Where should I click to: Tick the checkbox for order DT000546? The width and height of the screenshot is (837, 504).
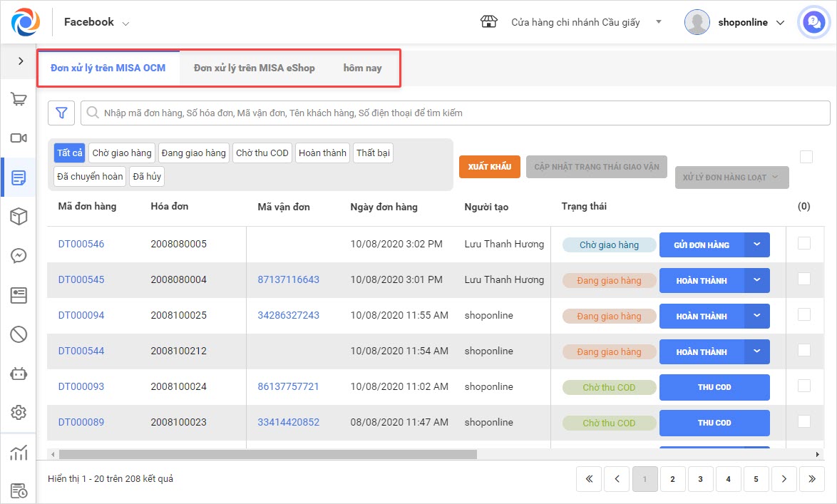(x=803, y=243)
